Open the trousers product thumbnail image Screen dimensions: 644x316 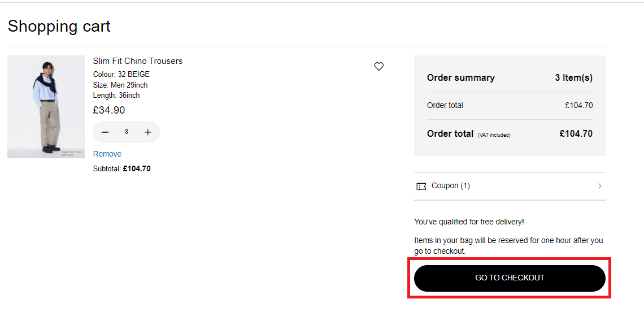point(46,107)
